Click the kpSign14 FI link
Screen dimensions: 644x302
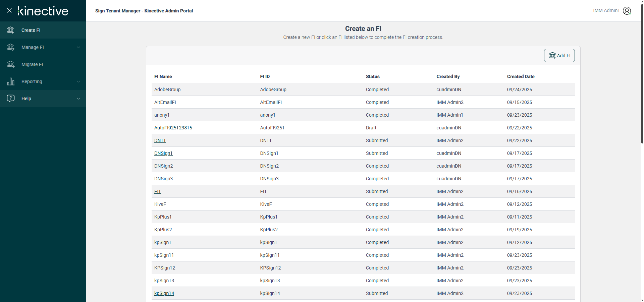[x=164, y=293]
